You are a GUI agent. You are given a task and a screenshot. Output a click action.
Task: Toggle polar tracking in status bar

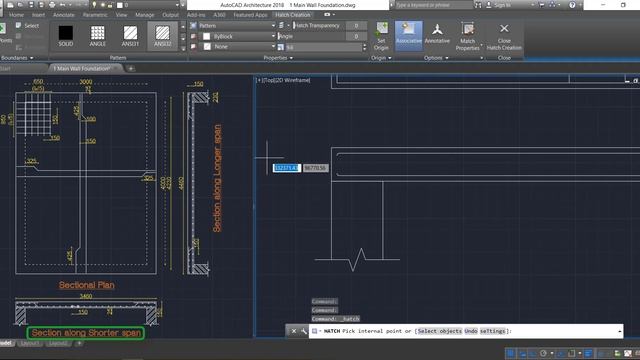[x=543, y=353]
